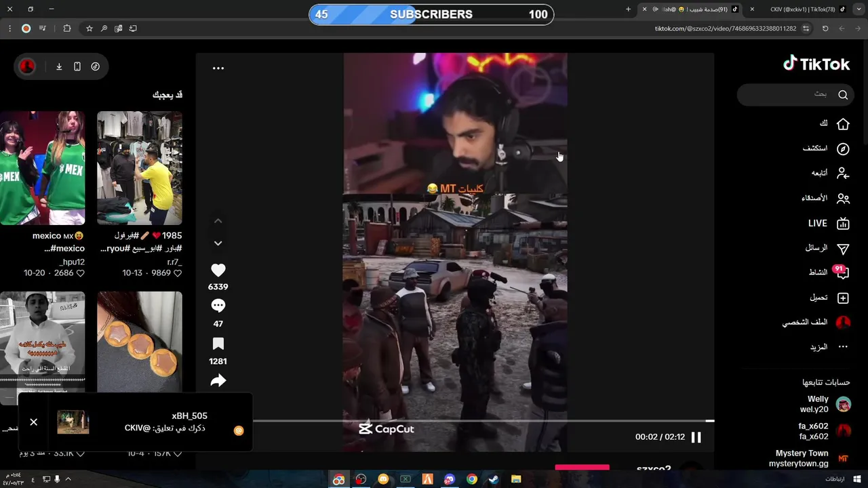Open the Windows Start menu
The width and height of the screenshot is (868, 488).
tap(857, 479)
